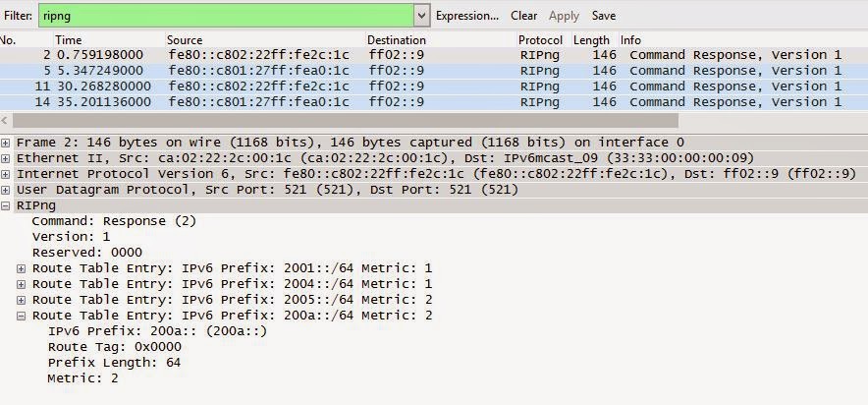
Task: Select packet number 5 in list
Action: (295, 71)
